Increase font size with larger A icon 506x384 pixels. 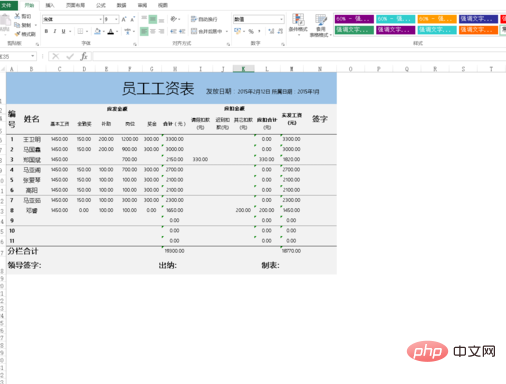(x=124, y=19)
